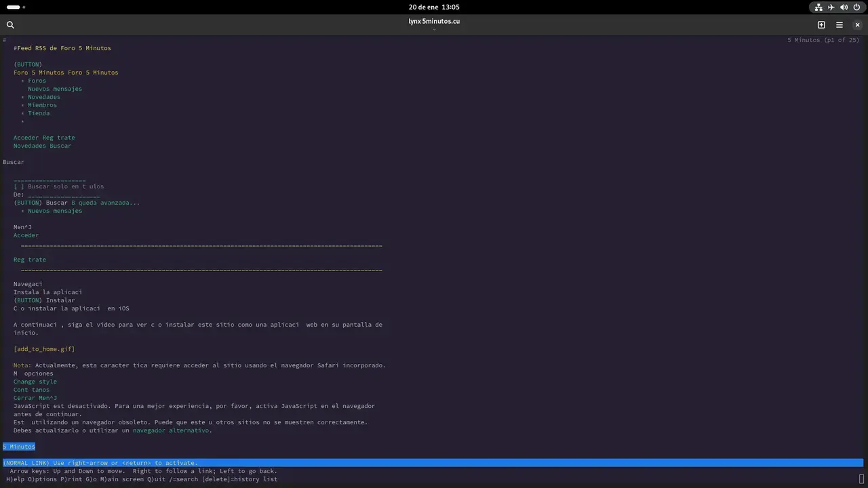Follow the Change style link
Image resolution: width=868 pixels, height=488 pixels.
click(35, 382)
